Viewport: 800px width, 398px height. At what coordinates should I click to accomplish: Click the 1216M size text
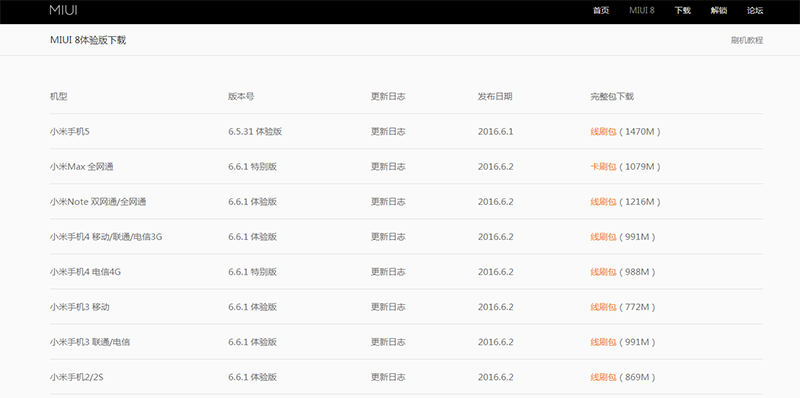[640, 202]
